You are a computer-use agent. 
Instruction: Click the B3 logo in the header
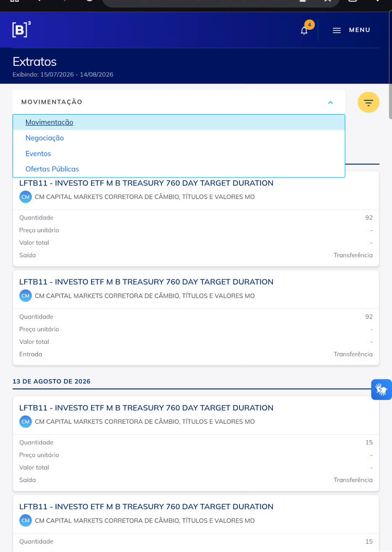(22, 29)
